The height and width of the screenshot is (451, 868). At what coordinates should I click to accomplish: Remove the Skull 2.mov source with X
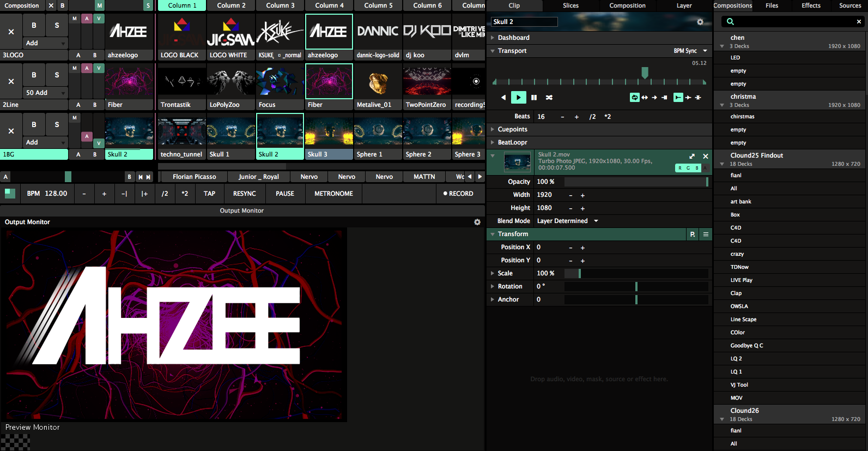[706, 157]
